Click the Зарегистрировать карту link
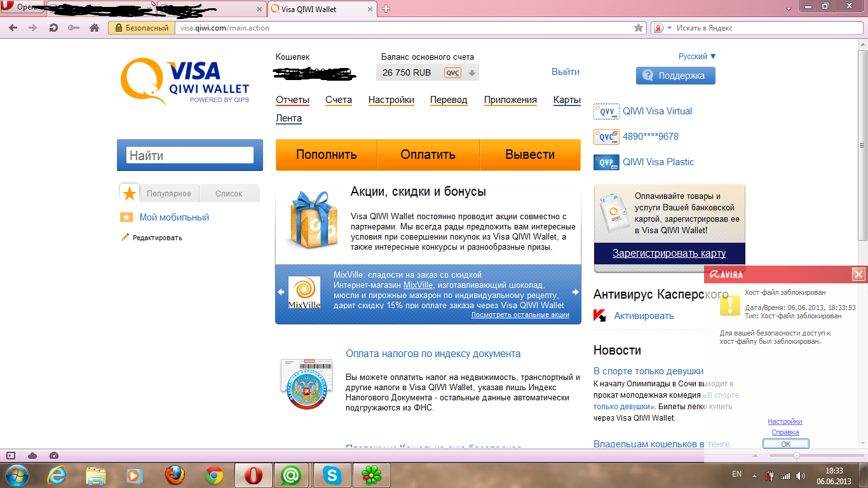Screen dimensions: 868x488 pyautogui.click(x=669, y=253)
